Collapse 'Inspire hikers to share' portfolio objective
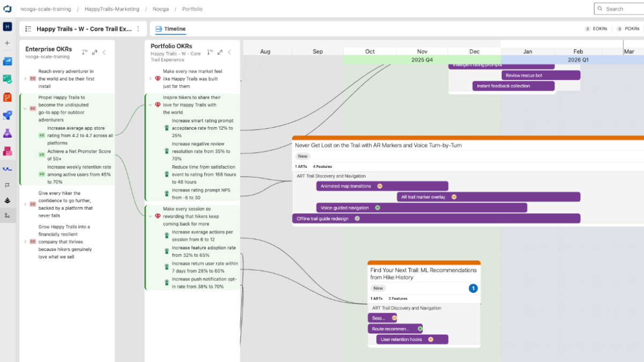Image resolution: width=644 pixels, height=362 pixels. coord(150,105)
